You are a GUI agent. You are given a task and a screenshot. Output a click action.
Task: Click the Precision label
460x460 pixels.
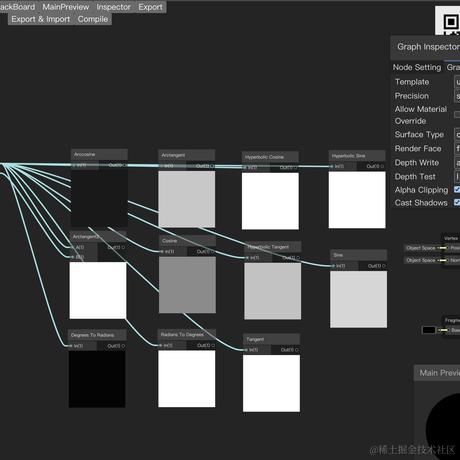412,96
